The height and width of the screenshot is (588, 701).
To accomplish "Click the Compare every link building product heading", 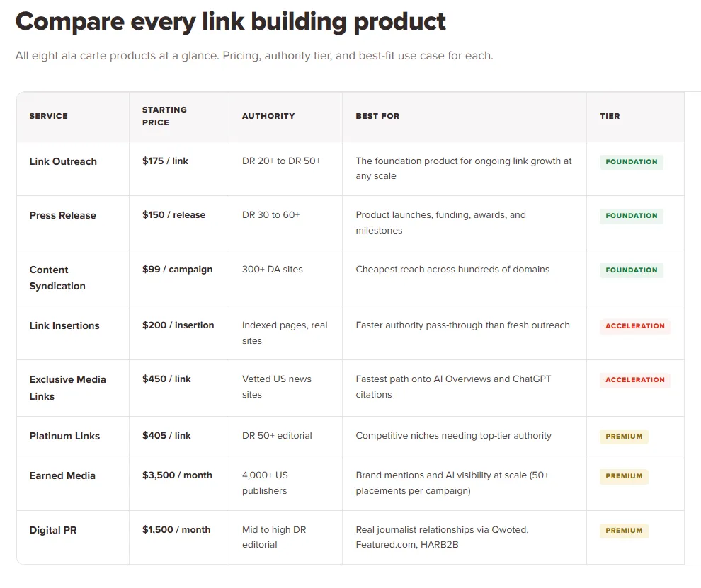I will tap(231, 21).
